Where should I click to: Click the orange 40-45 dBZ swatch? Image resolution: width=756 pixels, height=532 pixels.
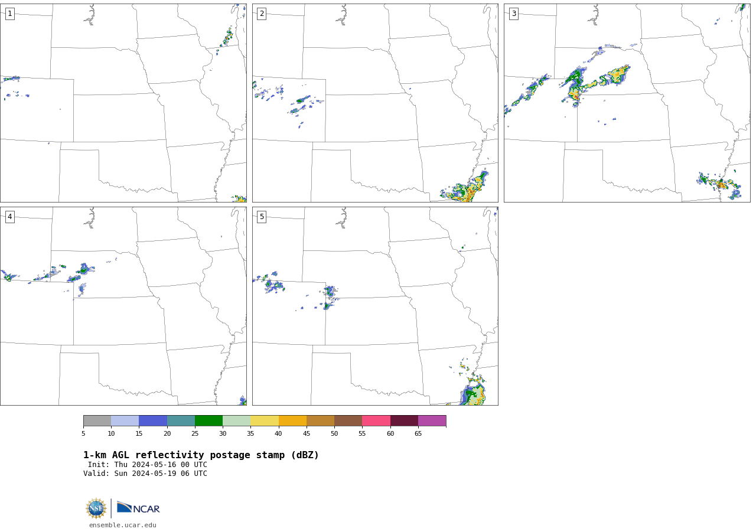[x=292, y=420]
